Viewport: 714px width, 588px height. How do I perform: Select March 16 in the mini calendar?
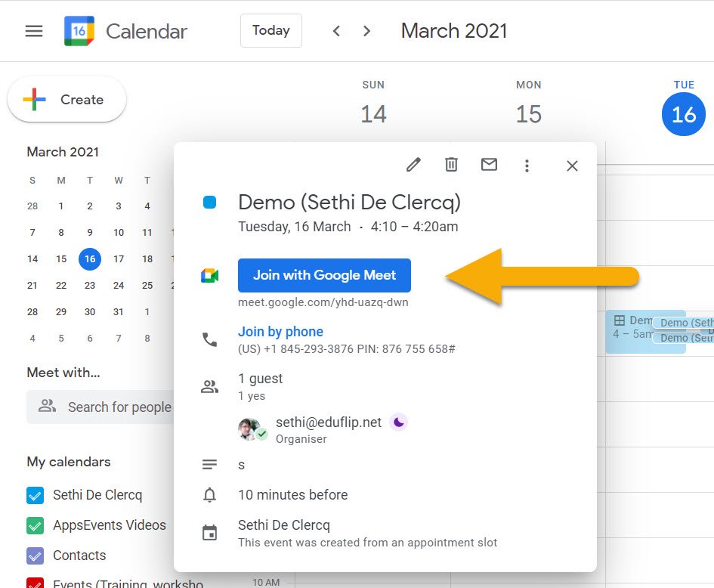tap(90, 259)
